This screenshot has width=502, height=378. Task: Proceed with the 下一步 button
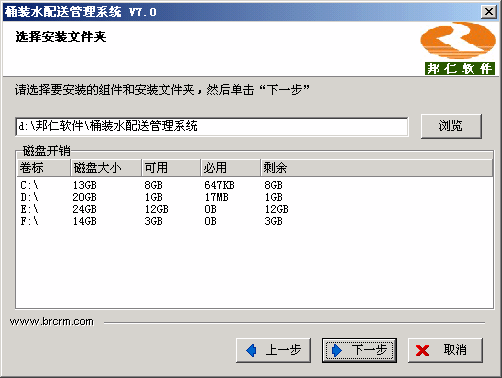pyautogui.click(x=359, y=350)
